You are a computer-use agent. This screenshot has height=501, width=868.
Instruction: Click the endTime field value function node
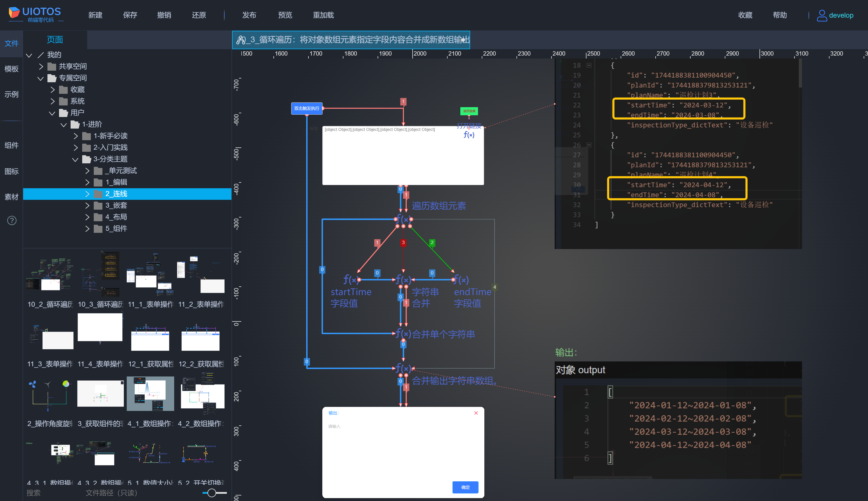point(461,280)
